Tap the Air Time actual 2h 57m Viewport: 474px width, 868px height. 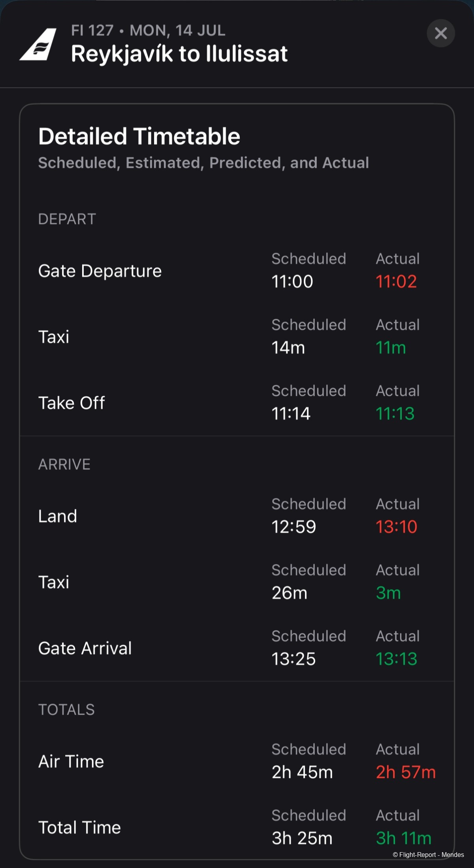click(406, 772)
